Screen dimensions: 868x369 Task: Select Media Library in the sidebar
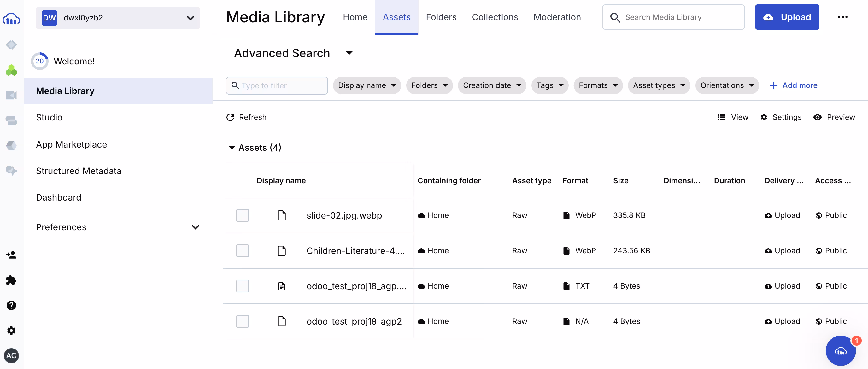tap(118, 91)
